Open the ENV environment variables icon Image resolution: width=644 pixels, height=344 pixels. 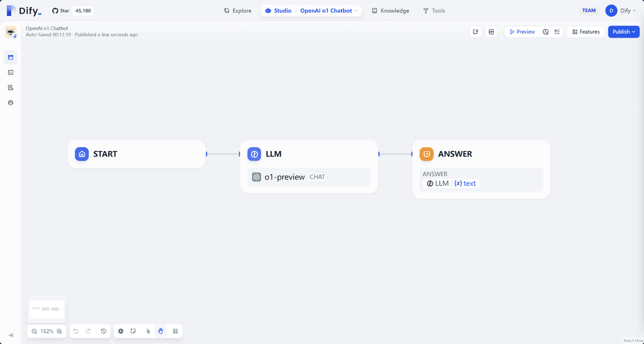click(x=491, y=31)
